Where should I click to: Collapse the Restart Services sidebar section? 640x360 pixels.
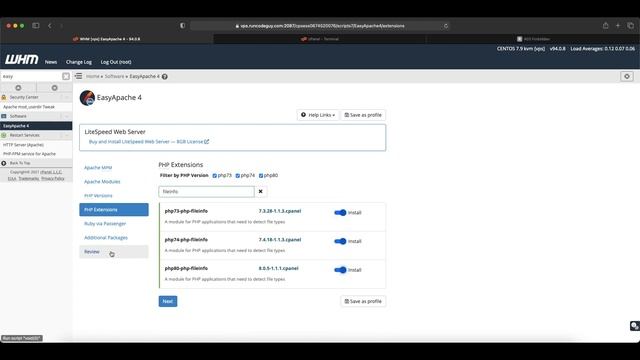67,135
